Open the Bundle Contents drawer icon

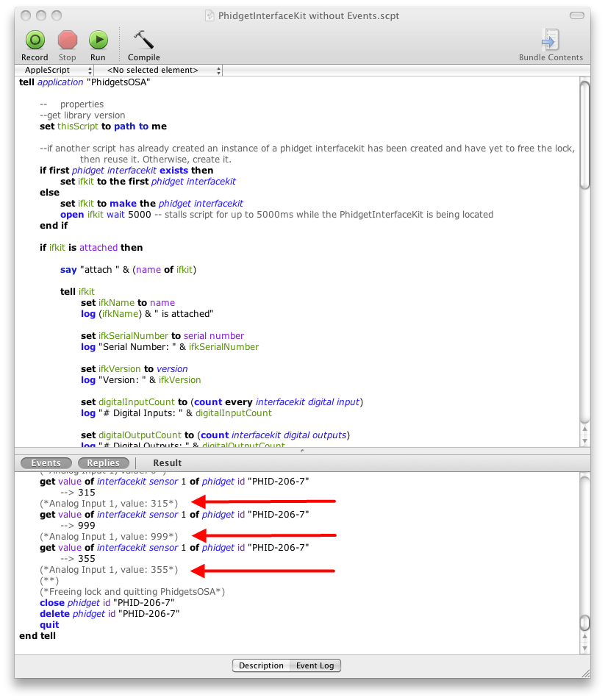click(551, 40)
